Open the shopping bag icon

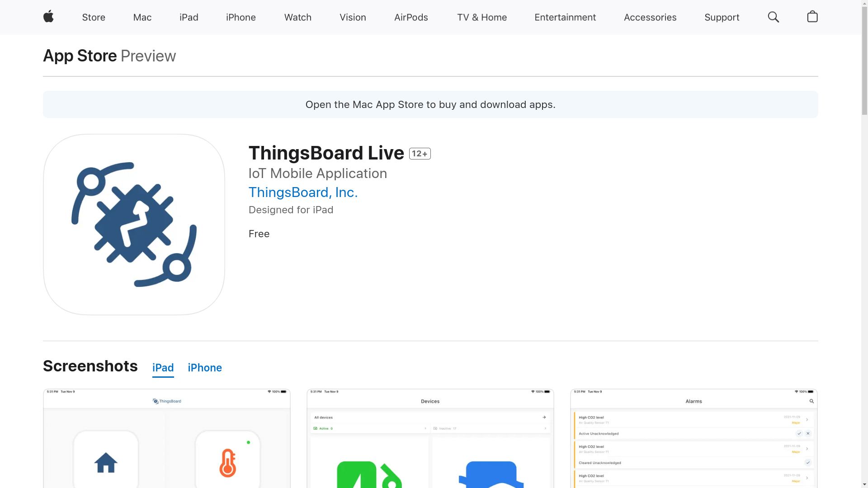point(812,17)
